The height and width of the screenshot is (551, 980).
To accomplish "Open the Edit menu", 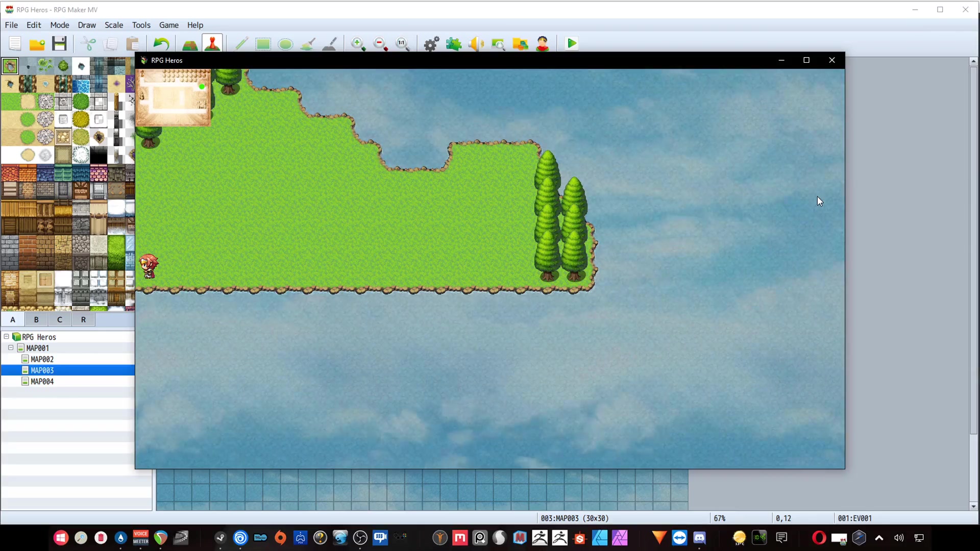I will (34, 25).
